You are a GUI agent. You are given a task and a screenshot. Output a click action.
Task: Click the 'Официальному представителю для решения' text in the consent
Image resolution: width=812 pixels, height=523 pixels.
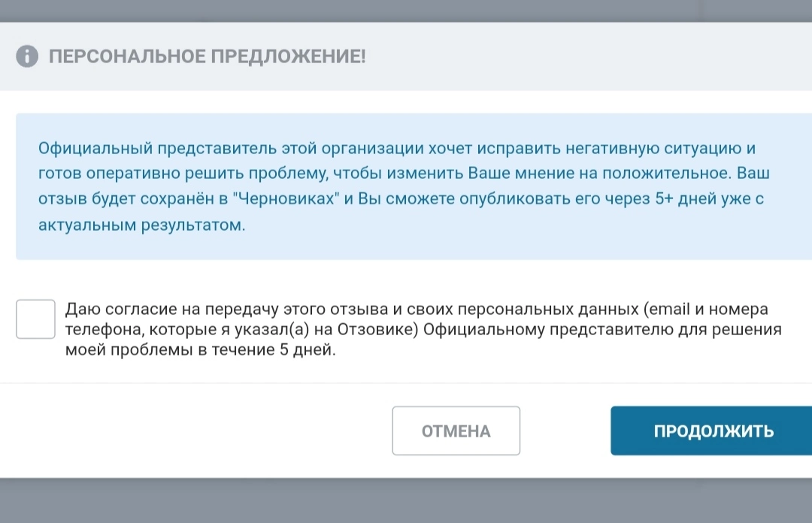(602, 329)
